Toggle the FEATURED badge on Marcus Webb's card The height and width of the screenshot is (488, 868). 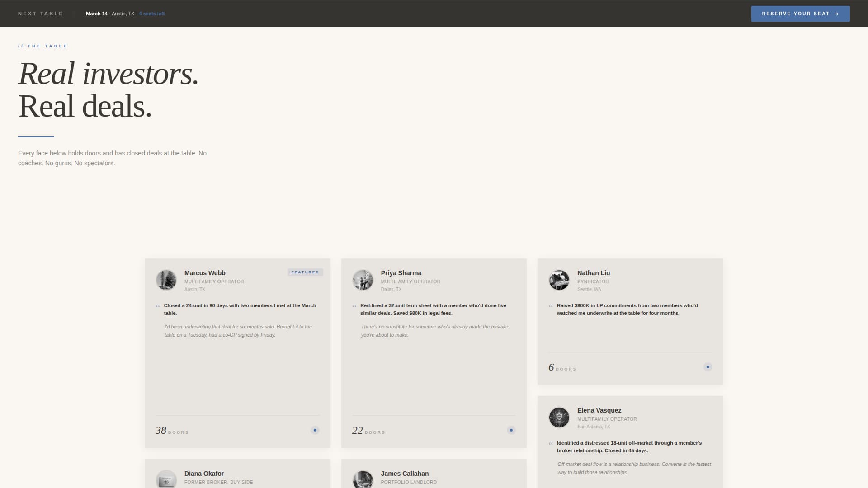tap(305, 272)
